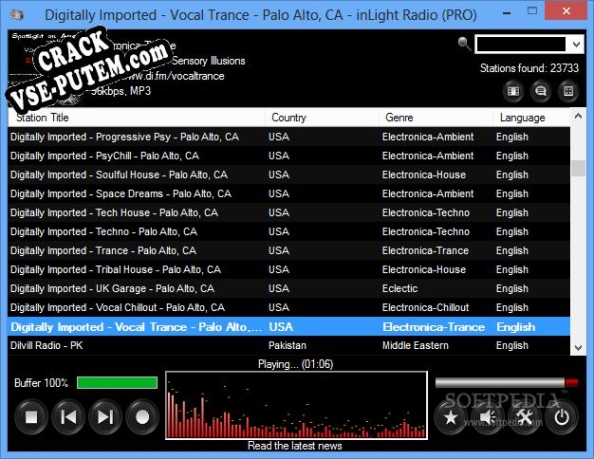This screenshot has height=459, width=594.
Task: Select Soulful House station row
Action: (289, 175)
